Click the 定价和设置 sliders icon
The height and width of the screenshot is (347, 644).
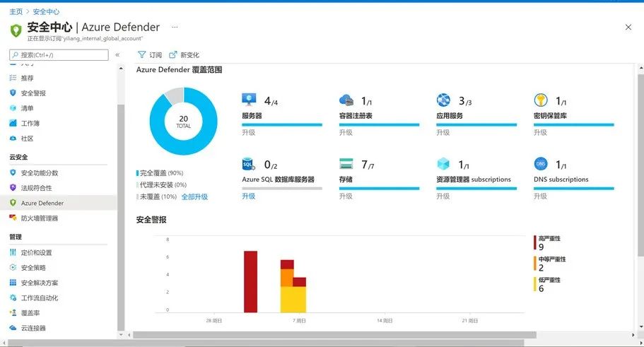pyautogui.click(x=13, y=252)
